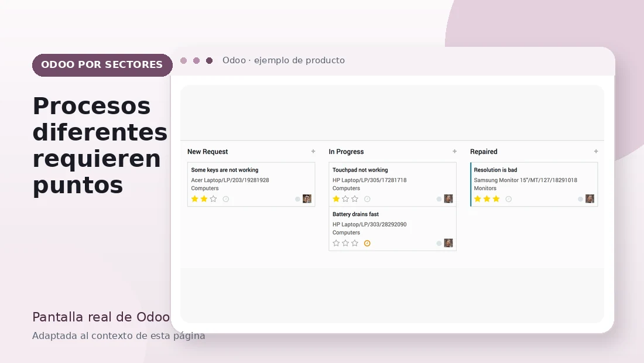The height and width of the screenshot is (363, 644).
Task: Click user avatar on Touchpad not working card
Action: tap(448, 198)
